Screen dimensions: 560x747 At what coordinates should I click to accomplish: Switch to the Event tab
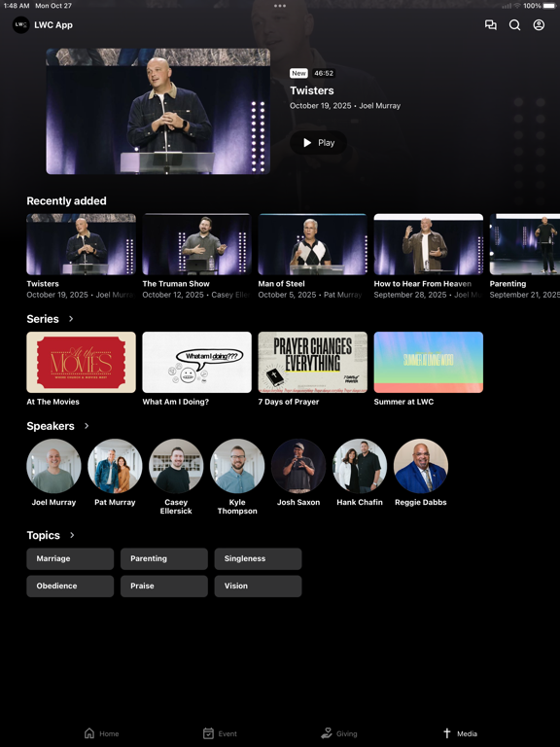point(220,733)
